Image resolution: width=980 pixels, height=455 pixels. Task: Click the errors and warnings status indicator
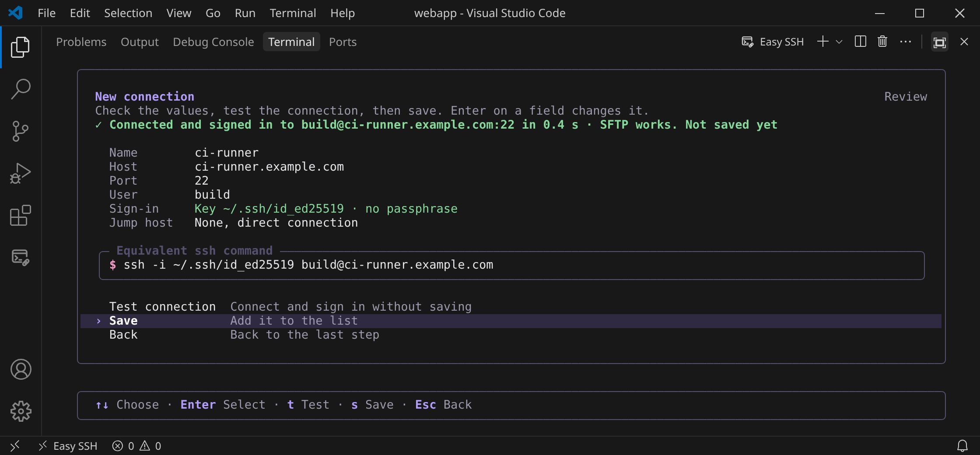click(137, 446)
